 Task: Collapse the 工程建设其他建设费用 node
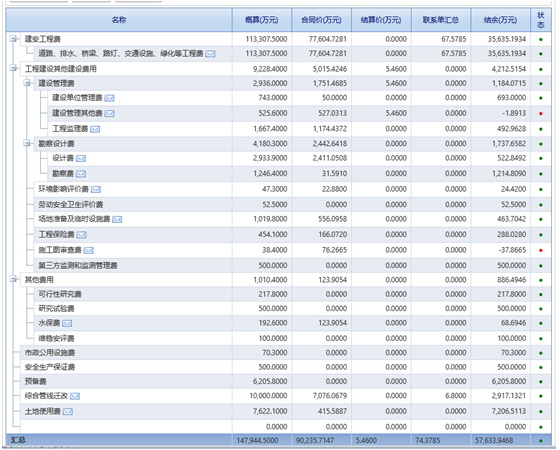coord(14,68)
